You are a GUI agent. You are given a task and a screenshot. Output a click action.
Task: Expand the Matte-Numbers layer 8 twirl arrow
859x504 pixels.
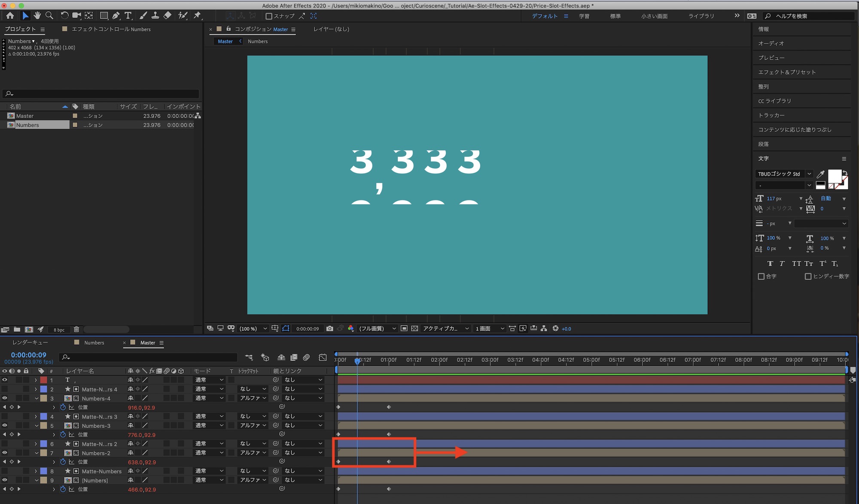click(36, 471)
